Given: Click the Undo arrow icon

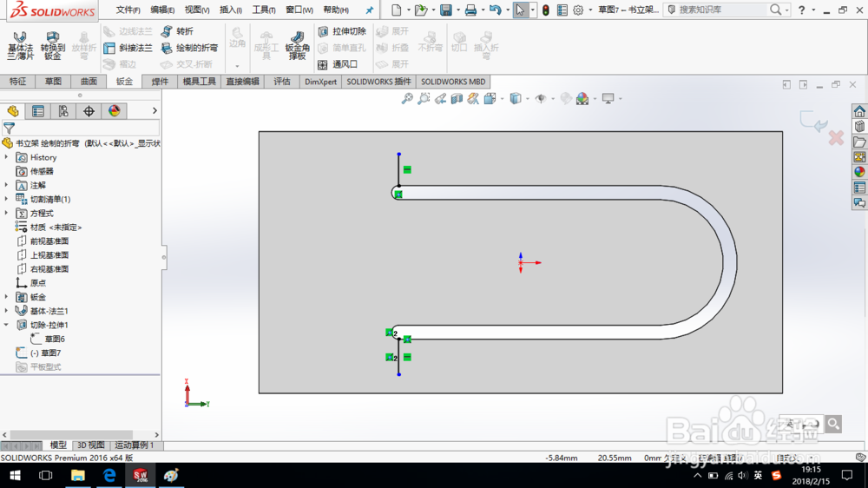Looking at the screenshot, I should [496, 10].
